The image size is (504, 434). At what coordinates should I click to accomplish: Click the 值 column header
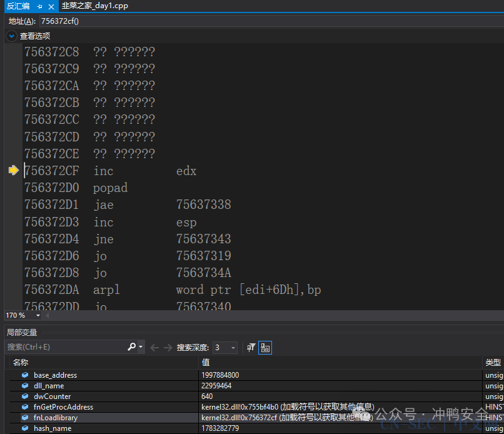[340, 363]
